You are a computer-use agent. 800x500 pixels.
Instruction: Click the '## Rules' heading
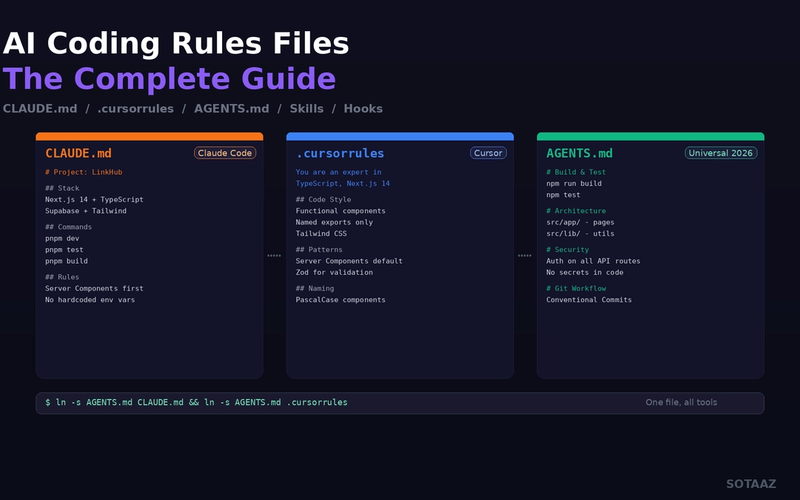click(62, 277)
